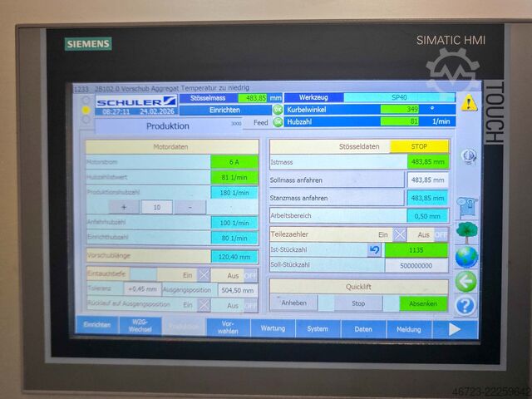This screenshot has height=399, width=532.
Task: Click the Einrichten OK status indicator
Action: point(278,110)
